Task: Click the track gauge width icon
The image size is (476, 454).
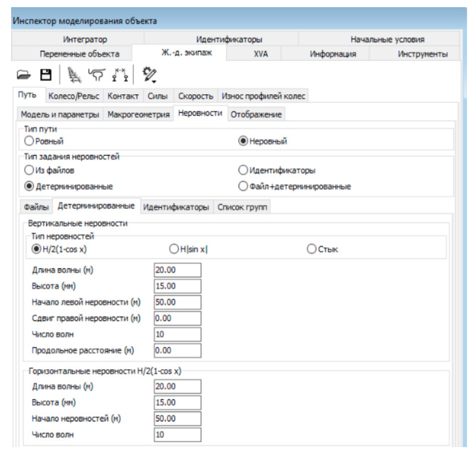Action: point(120,75)
